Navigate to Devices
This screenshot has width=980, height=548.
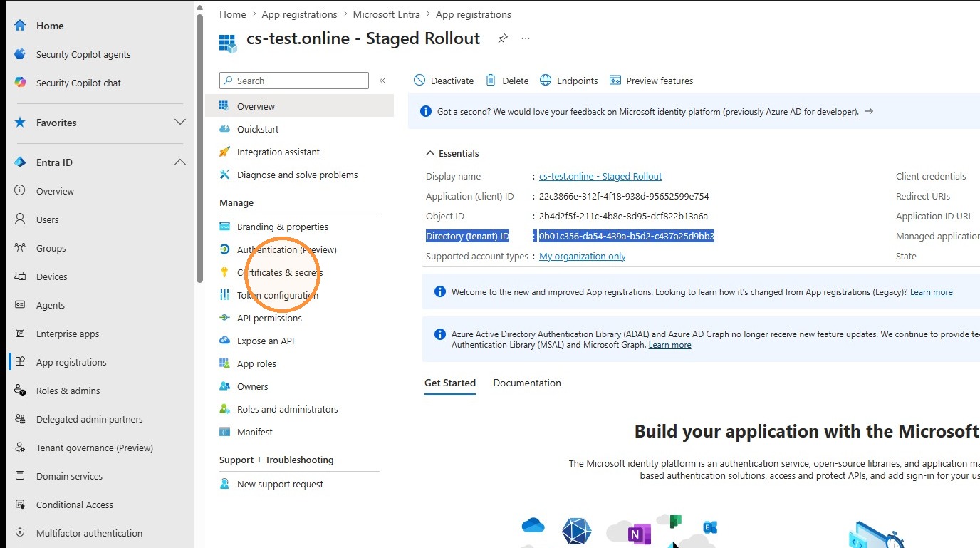tap(52, 276)
